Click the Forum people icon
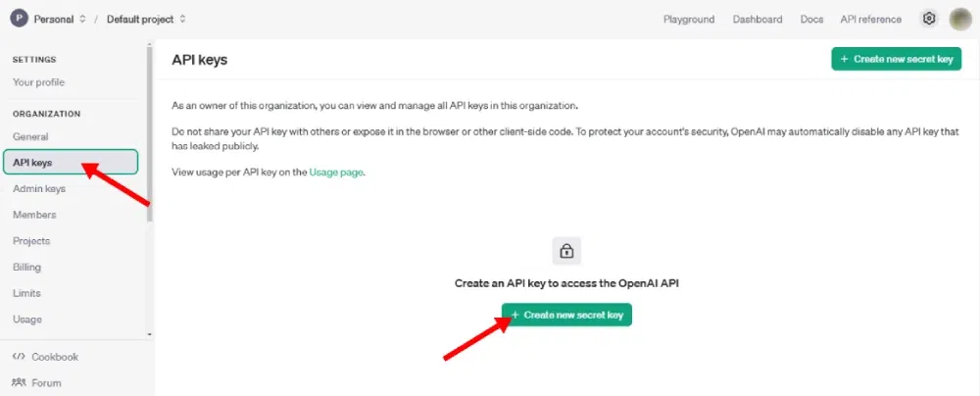The width and height of the screenshot is (980, 396). (19, 383)
